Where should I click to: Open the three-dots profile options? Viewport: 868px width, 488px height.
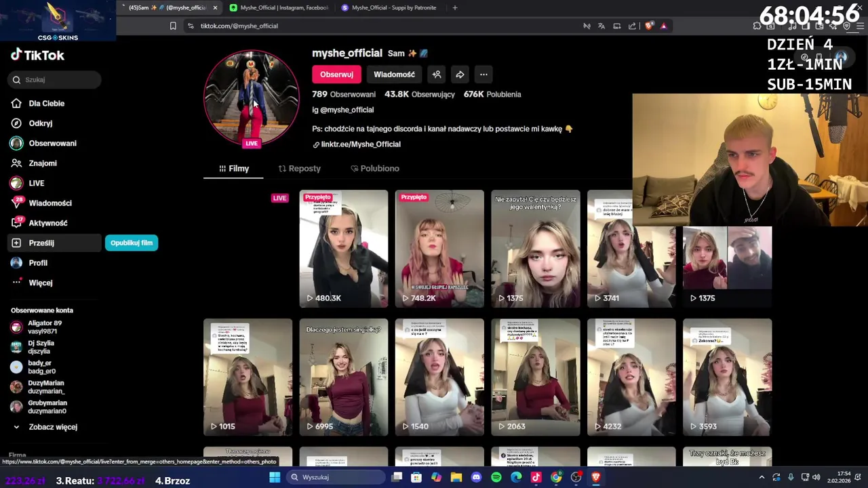pos(484,75)
